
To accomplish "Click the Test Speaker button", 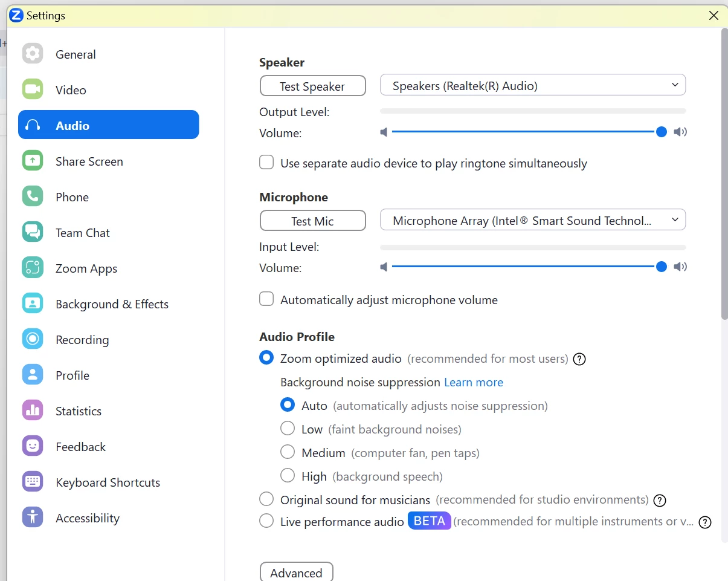I will 313,86.
